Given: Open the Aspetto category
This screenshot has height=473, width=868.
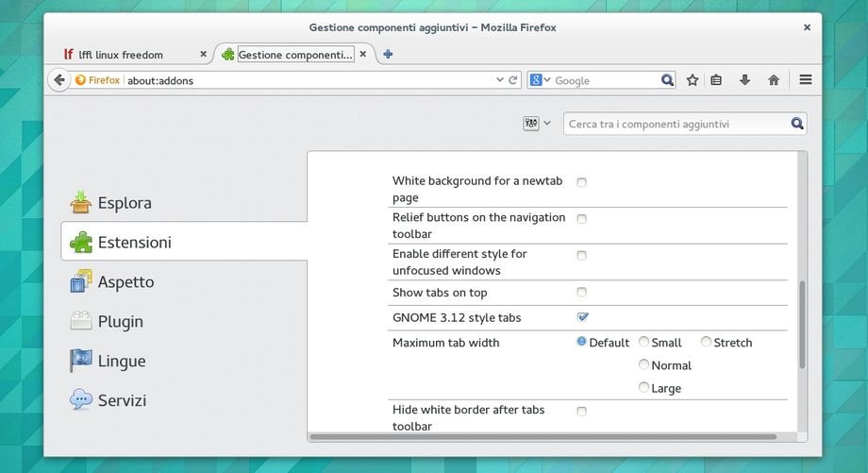Looking at the screenshot, I should tap(125, 281).
